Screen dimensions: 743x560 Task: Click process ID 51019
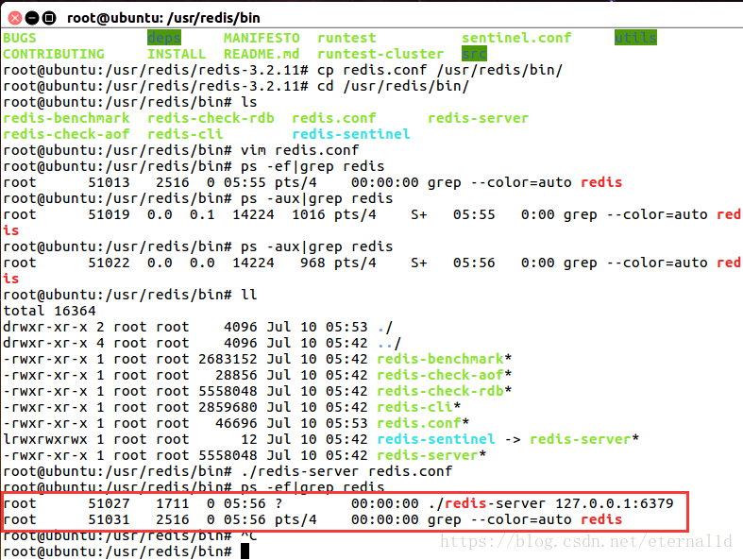[109, 214]
